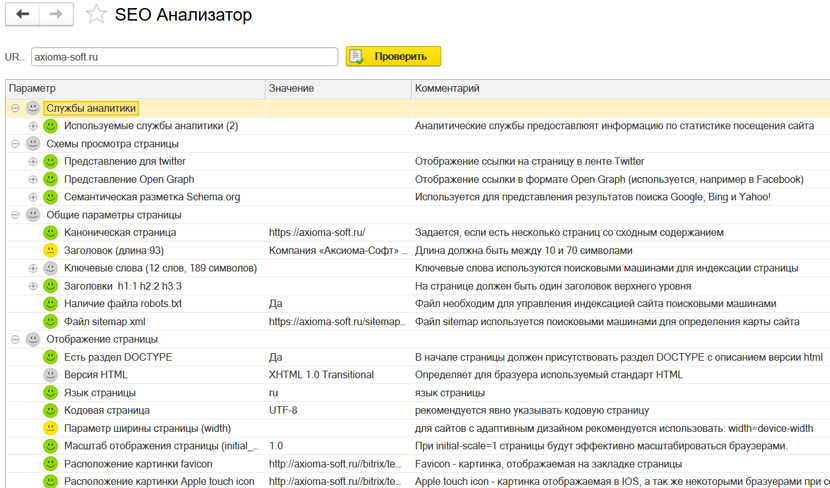The image size is (830, 488).
Task: Collapse the Схемы просмотра страницы group
Action: click(15, 144)
